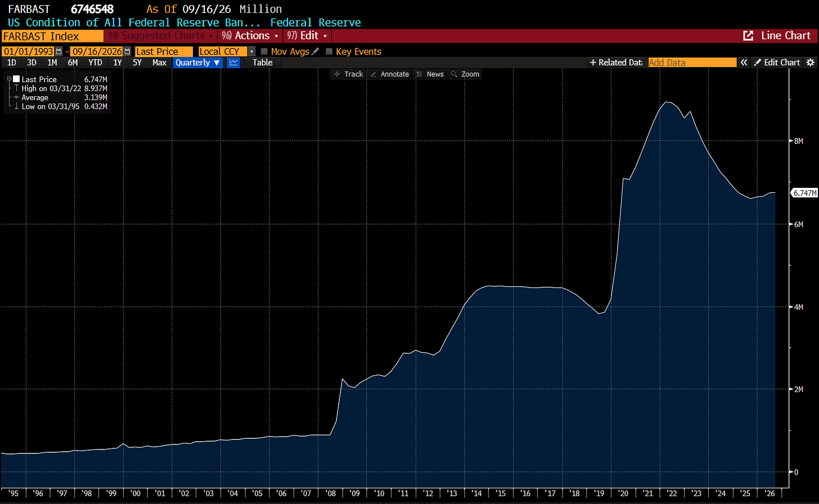Open the end date calendar picker icon

[x=127, y=51]
